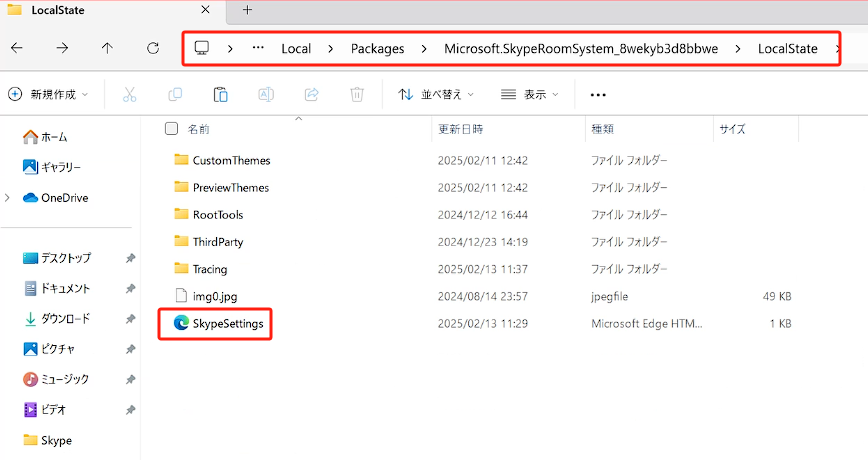Open the Skype folder in sidebar
This screenshot has height=460, width=868.
point(48,441)
